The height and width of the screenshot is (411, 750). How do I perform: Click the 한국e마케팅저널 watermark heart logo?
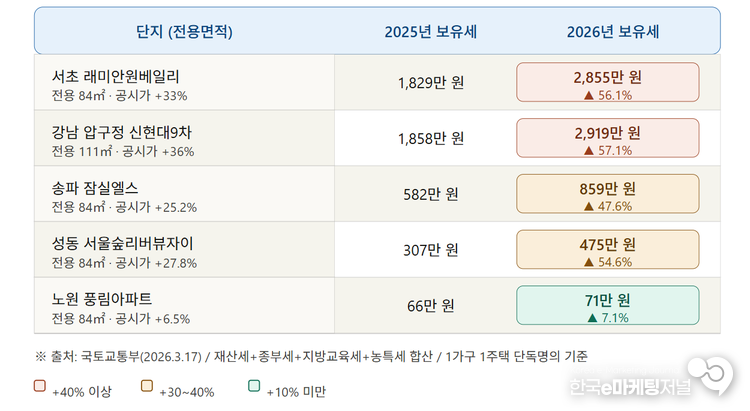pos(716,374)
